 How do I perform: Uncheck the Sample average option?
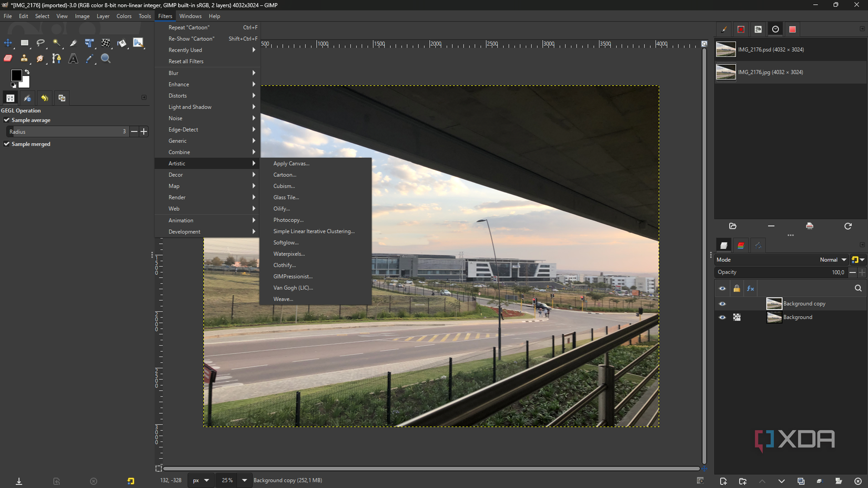click(6, 120)
